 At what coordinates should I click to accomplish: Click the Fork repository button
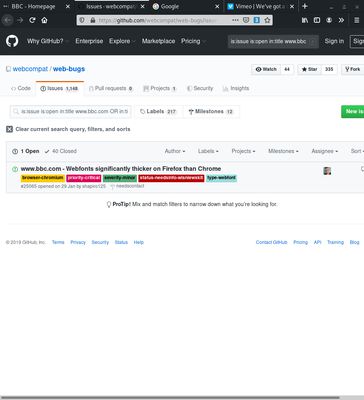353,69
